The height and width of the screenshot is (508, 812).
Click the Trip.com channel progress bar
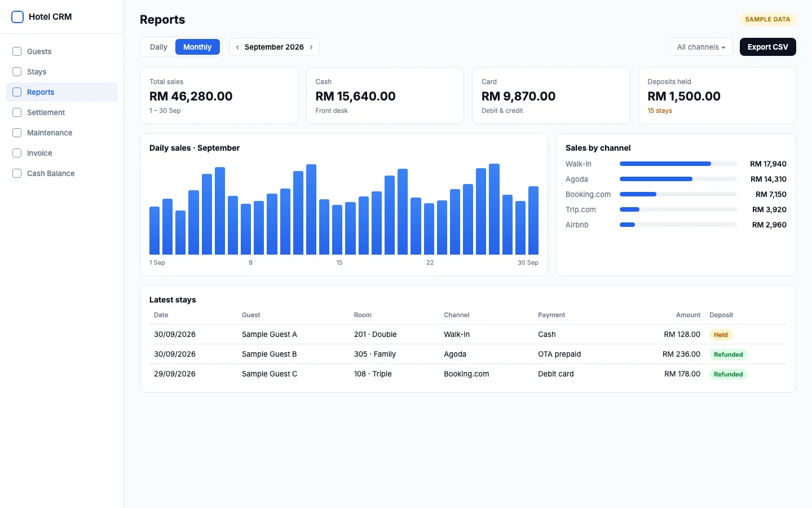coord(678,209)
